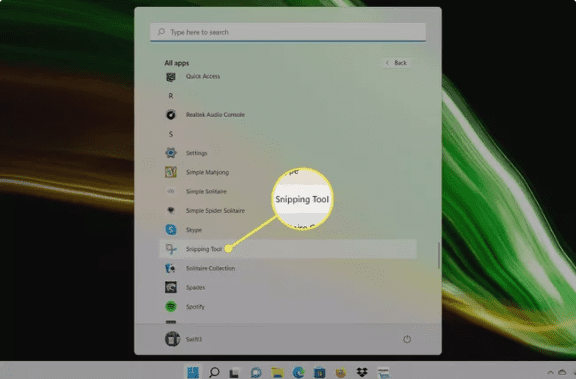The height and width of the screenshot is (379, 577).
Task: Open Realtek Audio Console icon
Action: point(171,115)
